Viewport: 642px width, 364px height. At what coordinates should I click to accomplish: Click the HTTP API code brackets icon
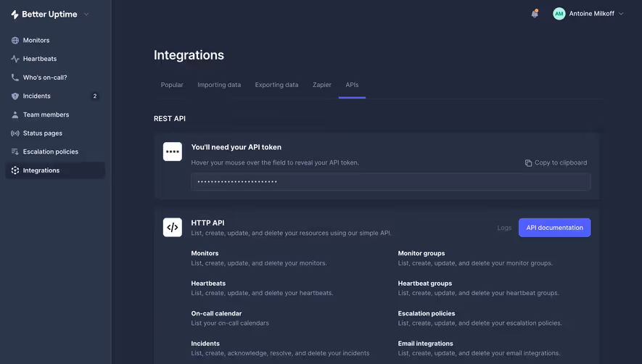click(x=173, y=227)
